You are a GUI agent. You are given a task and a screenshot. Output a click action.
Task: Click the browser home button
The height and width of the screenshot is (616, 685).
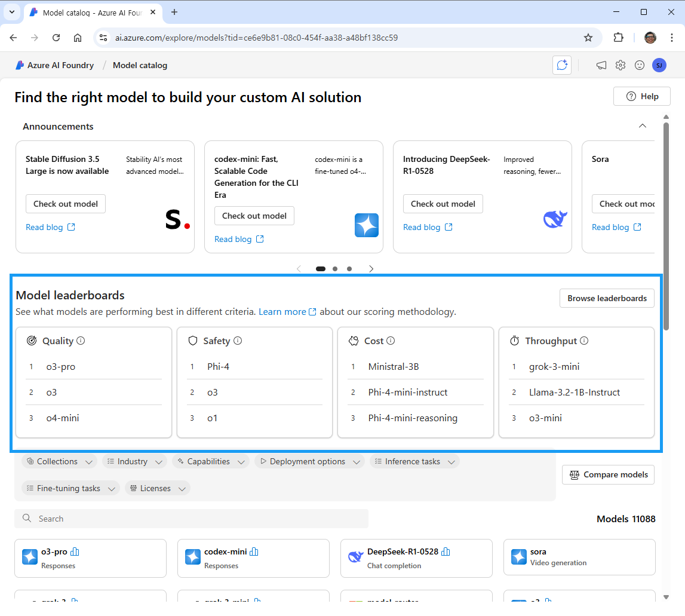coord(77,38)
